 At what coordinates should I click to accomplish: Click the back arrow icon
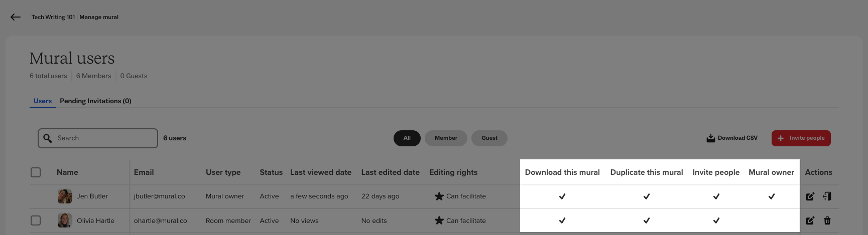[x=16, y=17]
